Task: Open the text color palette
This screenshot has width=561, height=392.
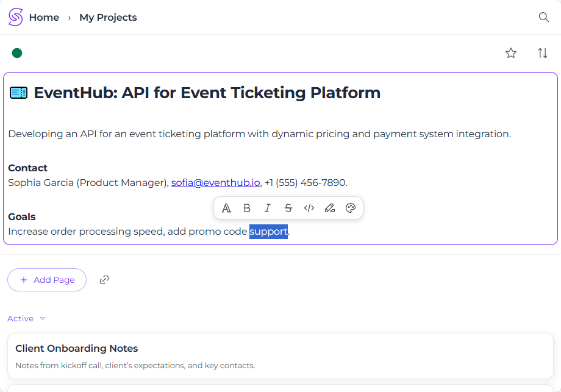Action: tap(351, 208)
